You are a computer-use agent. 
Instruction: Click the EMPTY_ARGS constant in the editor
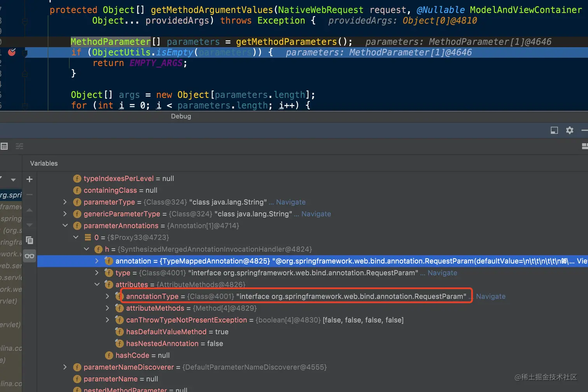tap(156, 63)
